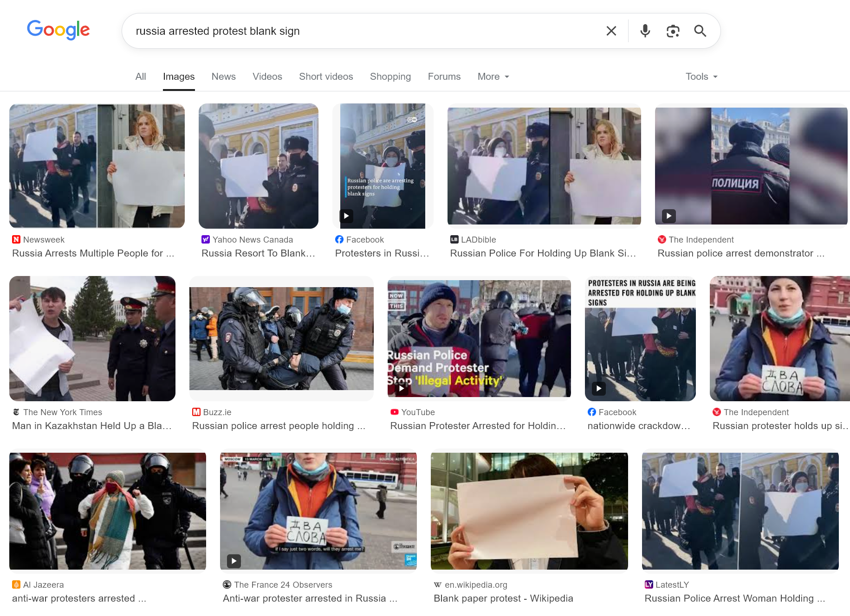Click the Yahoo News Canada favicon

[x=206, y=239]
